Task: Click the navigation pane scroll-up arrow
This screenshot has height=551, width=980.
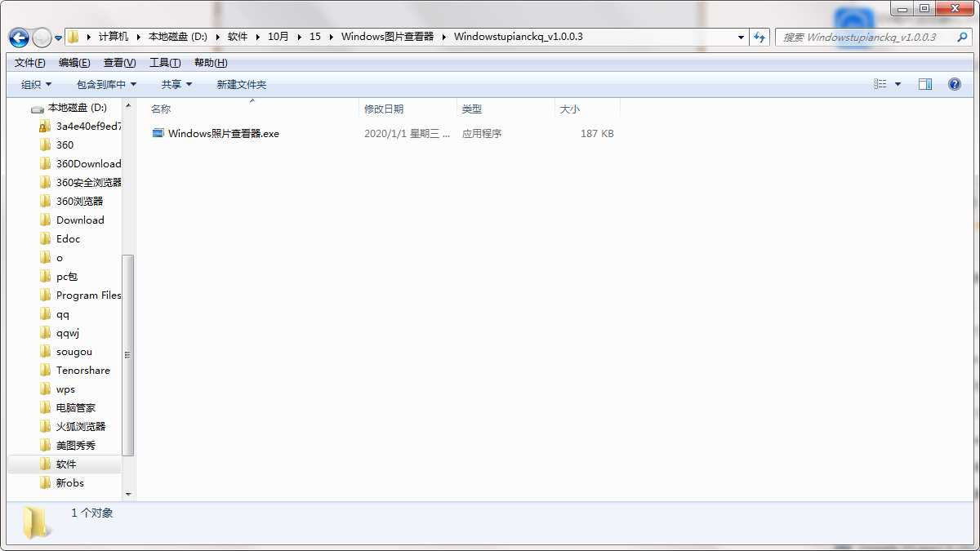Action: click(x=127, y=105)
